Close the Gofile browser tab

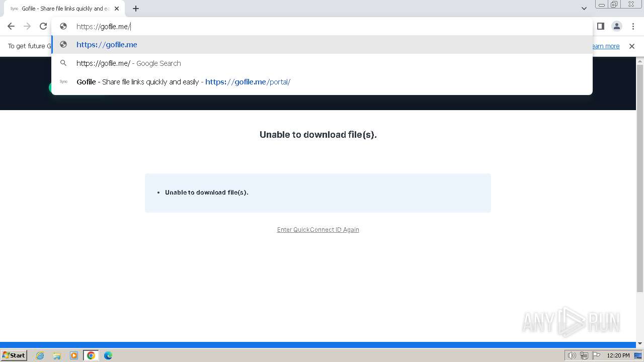tap(117, 9)
